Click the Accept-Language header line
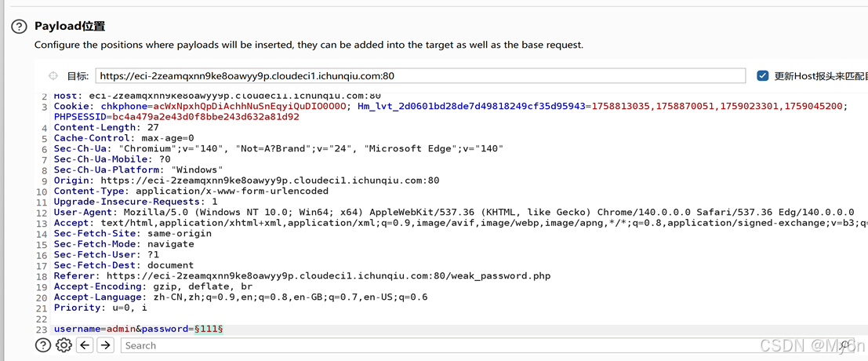This screenshot has height=361, width=868. tap(240, 297)
